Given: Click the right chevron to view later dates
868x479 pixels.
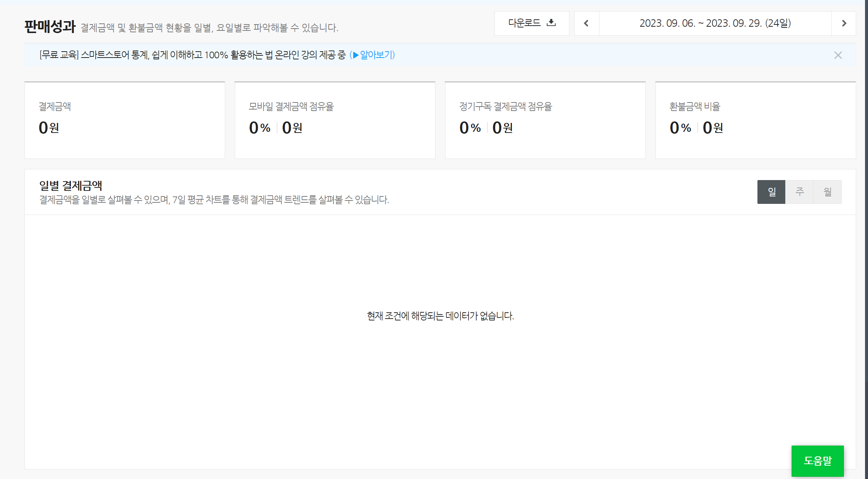Looking at the screenshot, I should pyautogui.click(x=844, y=23).
